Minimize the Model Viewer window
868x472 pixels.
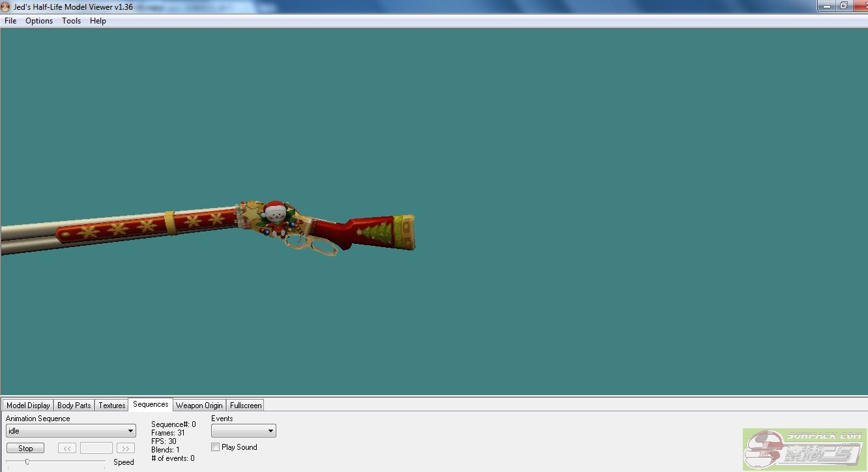826,6
